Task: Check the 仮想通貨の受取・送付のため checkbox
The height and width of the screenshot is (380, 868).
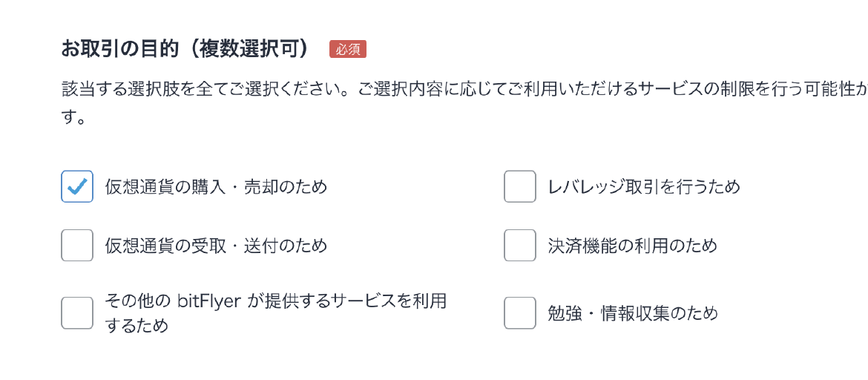Action: click(x=77, y=246)
